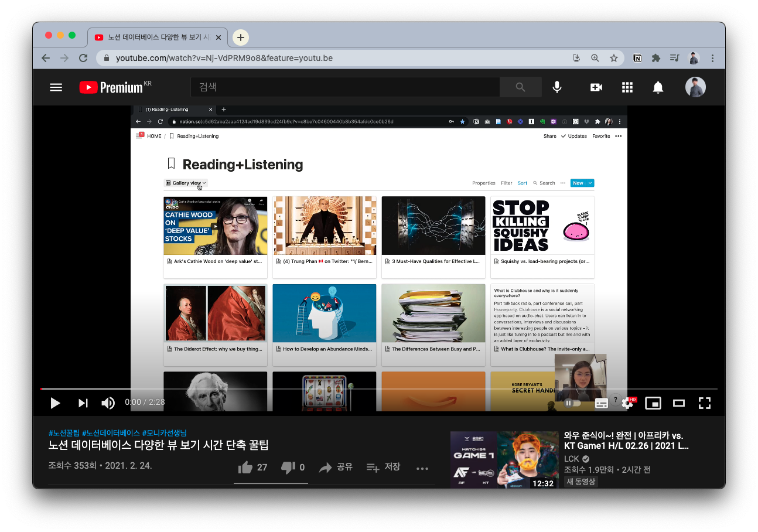The width and height of the screenshot is (758, 532).
Task: Open the create video camera icon
Action: (596, 87)
